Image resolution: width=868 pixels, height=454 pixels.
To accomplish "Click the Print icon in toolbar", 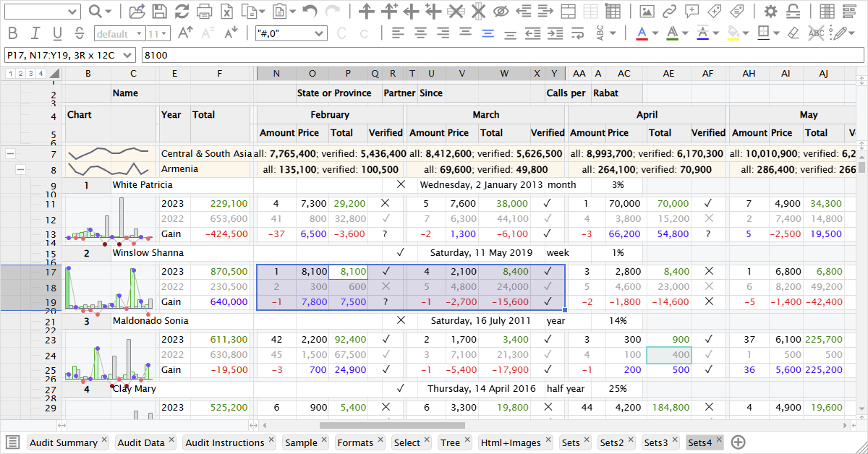I will 205,11.
